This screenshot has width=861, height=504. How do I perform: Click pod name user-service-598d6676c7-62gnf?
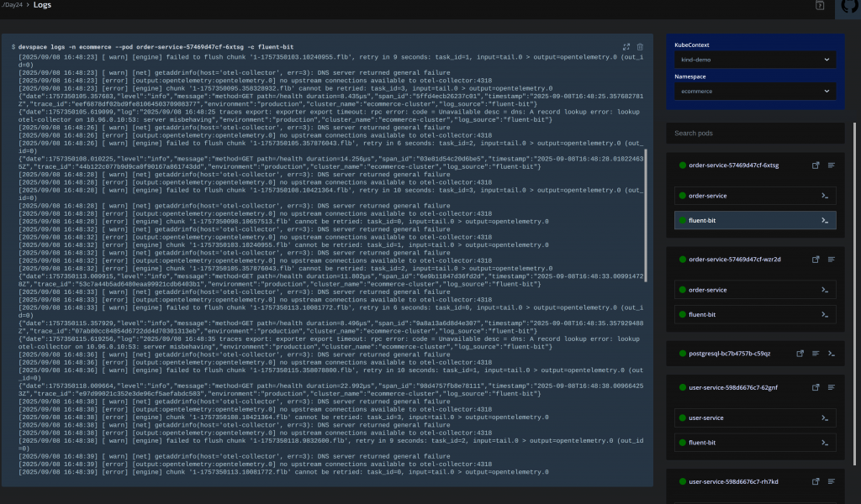tap(733, 387)
